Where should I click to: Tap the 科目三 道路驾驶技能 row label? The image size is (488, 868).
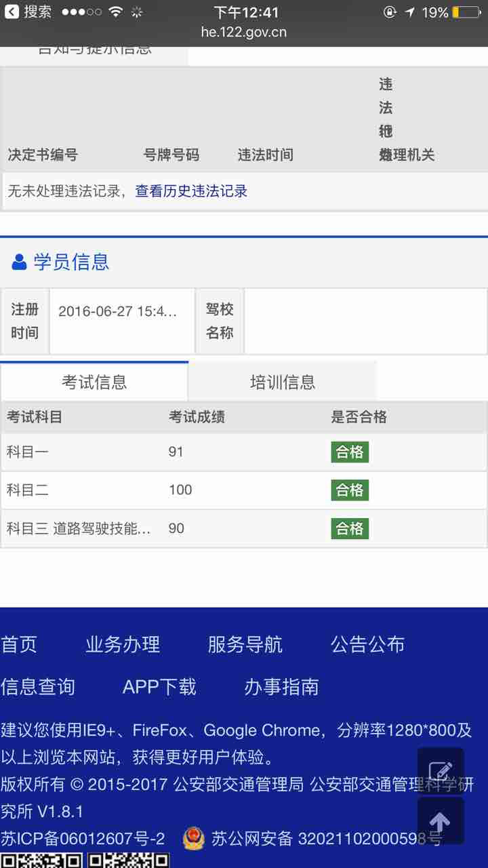click(x=79, y=528)
